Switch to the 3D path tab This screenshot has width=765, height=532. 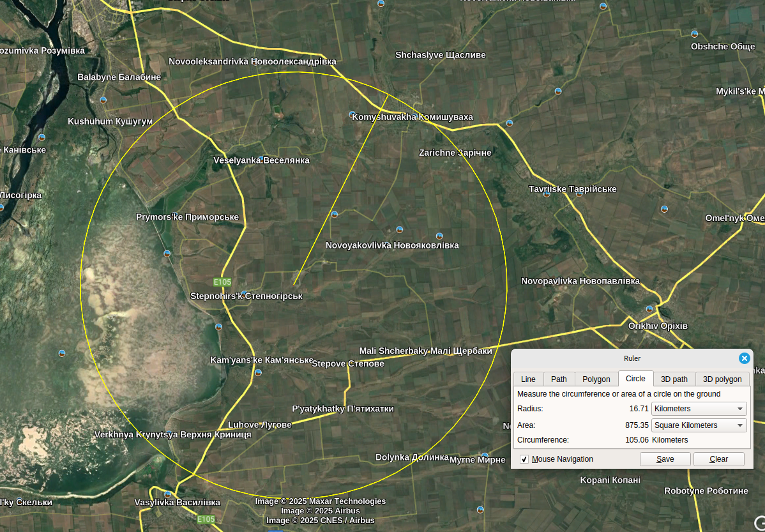[674, 379]
